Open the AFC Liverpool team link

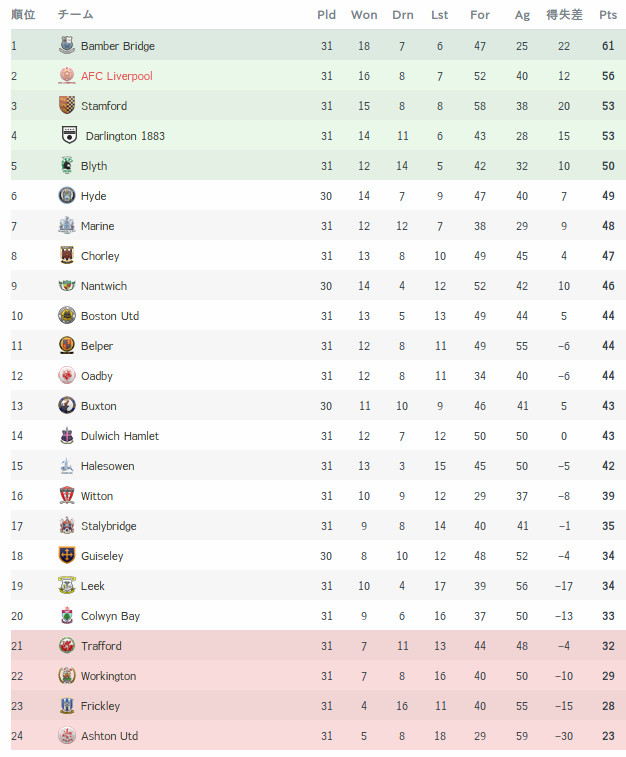pyautogui.click(x=116, y=76)
